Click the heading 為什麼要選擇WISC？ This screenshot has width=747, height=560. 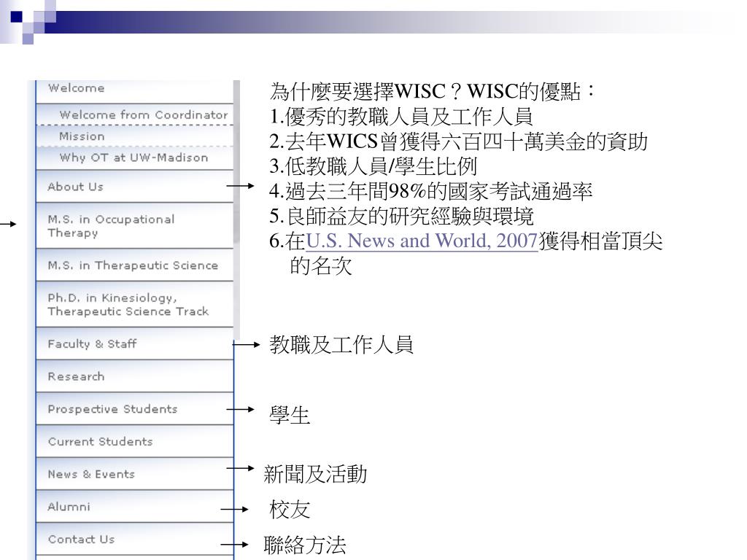(366, 91)
